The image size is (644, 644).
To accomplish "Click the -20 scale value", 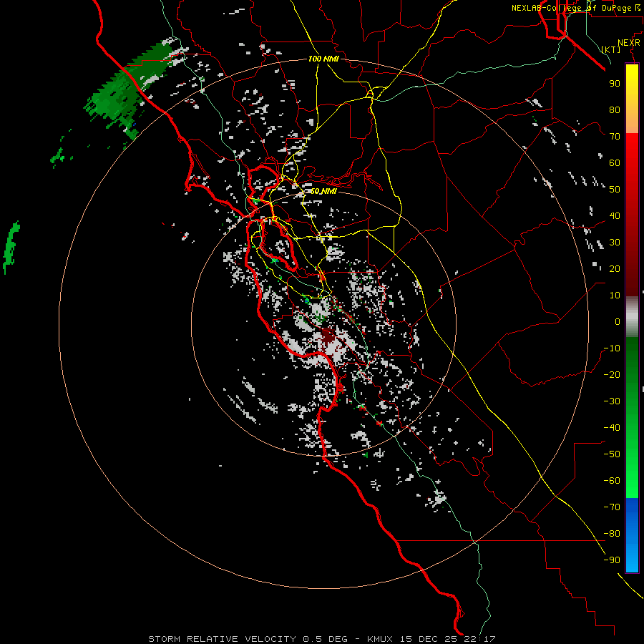I will coord(612,374).
